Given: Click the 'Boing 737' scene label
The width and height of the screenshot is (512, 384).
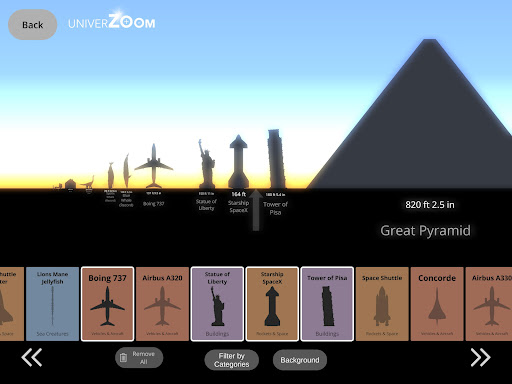Looking at the screenshot, I should click(x=153, y=204).
